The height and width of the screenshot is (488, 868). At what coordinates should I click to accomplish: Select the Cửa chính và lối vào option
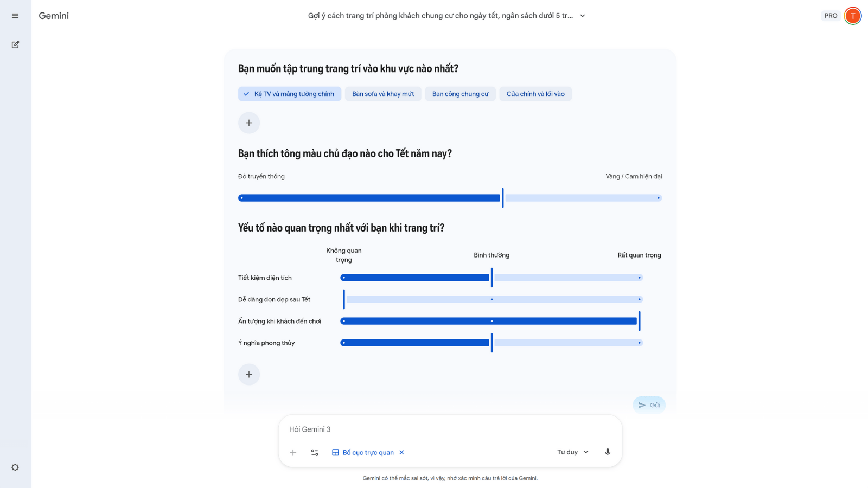535,93
